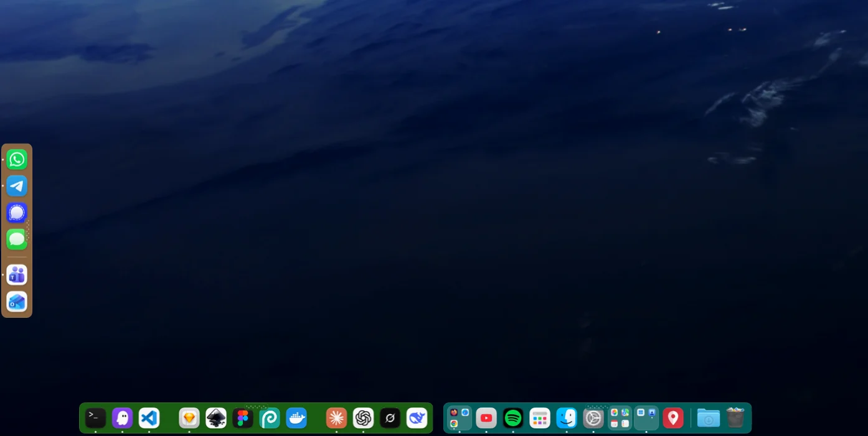
Task: Open Telegram from the side dock
Action: [17, 186]
